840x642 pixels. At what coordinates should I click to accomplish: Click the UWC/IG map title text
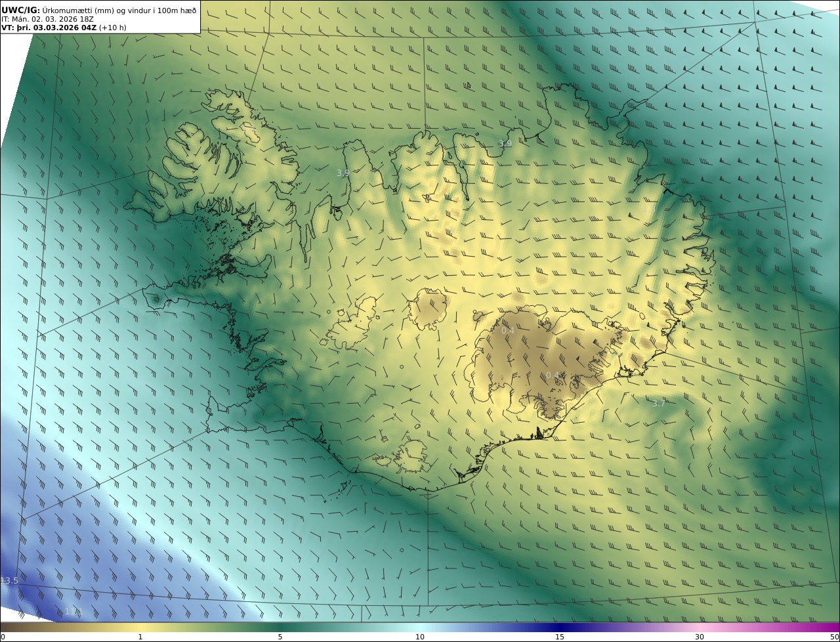[99, 10]
